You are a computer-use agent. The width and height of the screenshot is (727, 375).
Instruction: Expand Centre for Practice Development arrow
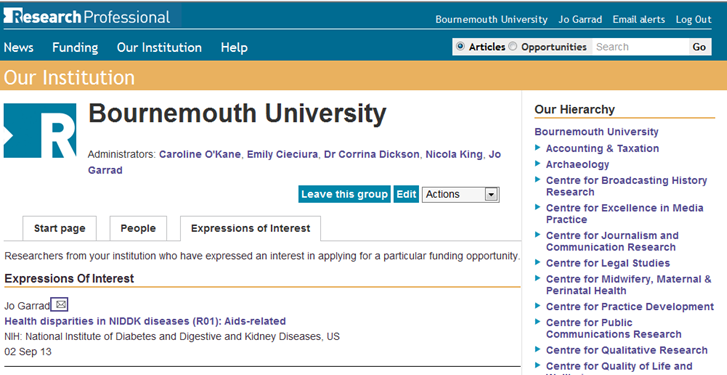click(x=538, y=305)
